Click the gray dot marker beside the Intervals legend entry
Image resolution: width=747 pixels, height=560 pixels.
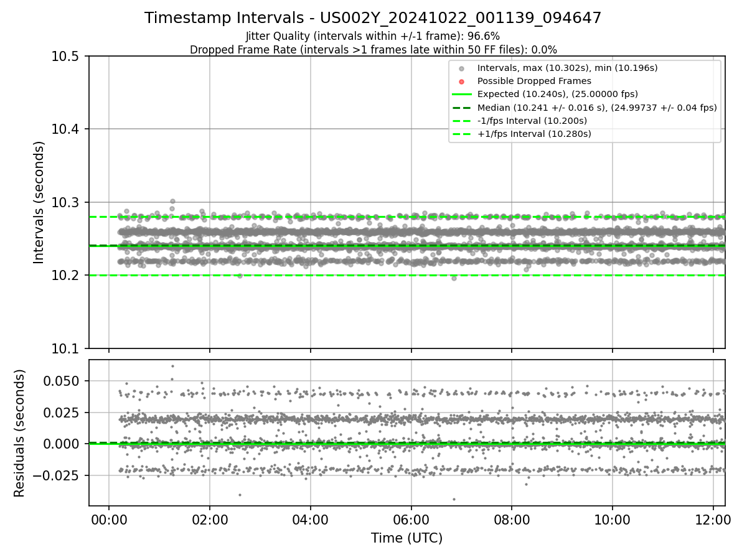pyautogui.click(x=461, y=68)
